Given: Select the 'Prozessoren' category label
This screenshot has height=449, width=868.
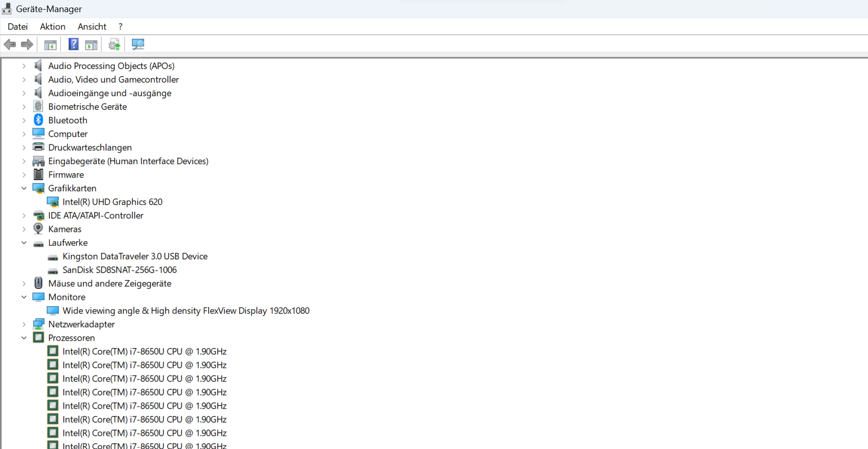Looking at the screenshot, I should [x=71, y=338].
